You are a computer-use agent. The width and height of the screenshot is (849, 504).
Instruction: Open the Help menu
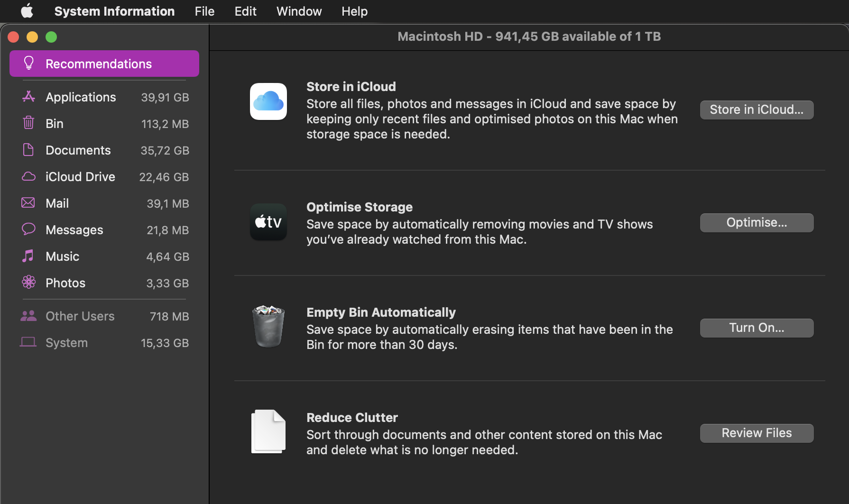[x=354, y=11]
